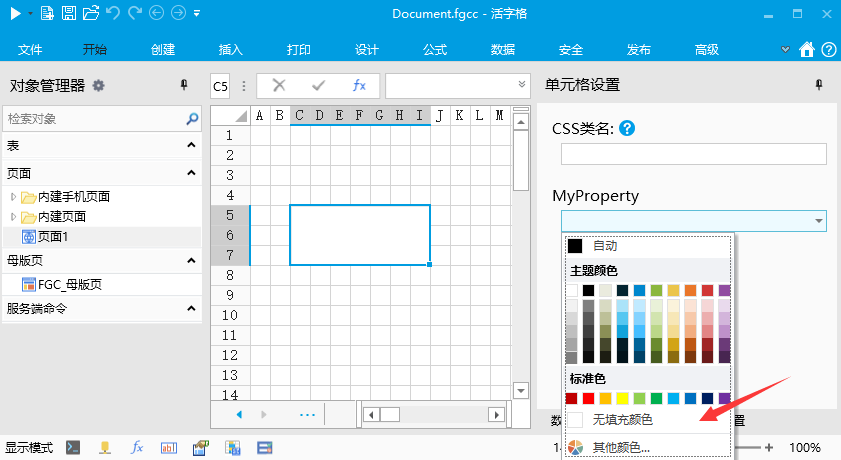Switch to the 高级 ribbon tab
The height and width of the screenshot is (460, 841).
point(707,50)
